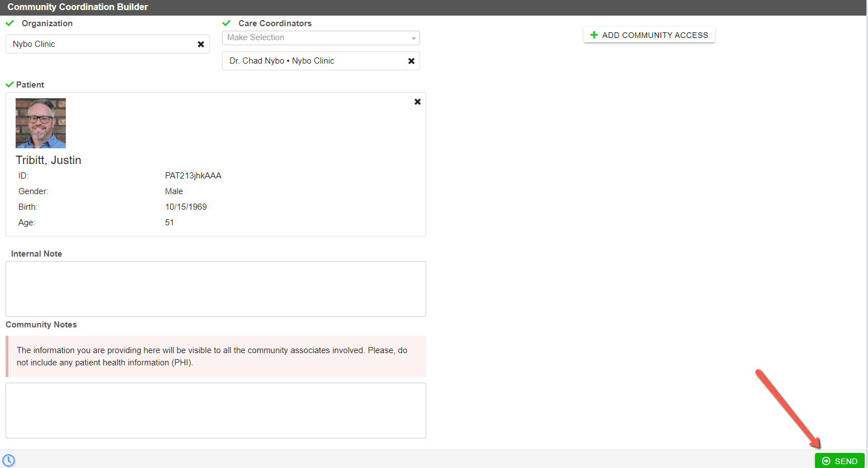The width and height of the screenshot is (868, 468).
Task: Open Care Coordinators Make Selection dropdown
Action: point(321,37)
